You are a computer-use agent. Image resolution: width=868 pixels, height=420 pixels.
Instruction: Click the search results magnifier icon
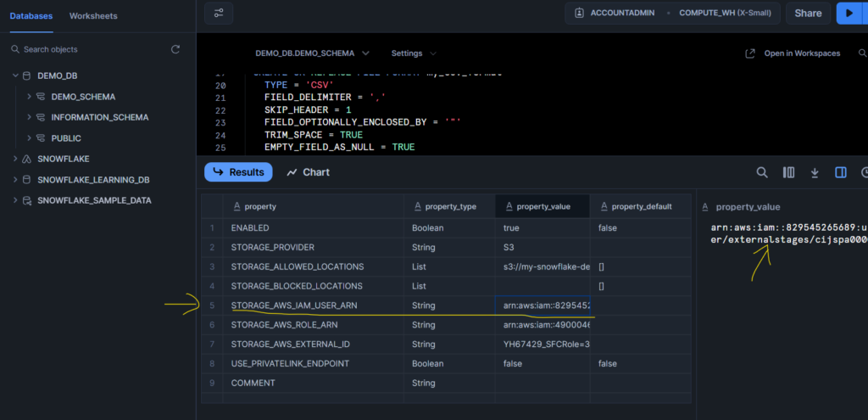(x=762, y=172)
